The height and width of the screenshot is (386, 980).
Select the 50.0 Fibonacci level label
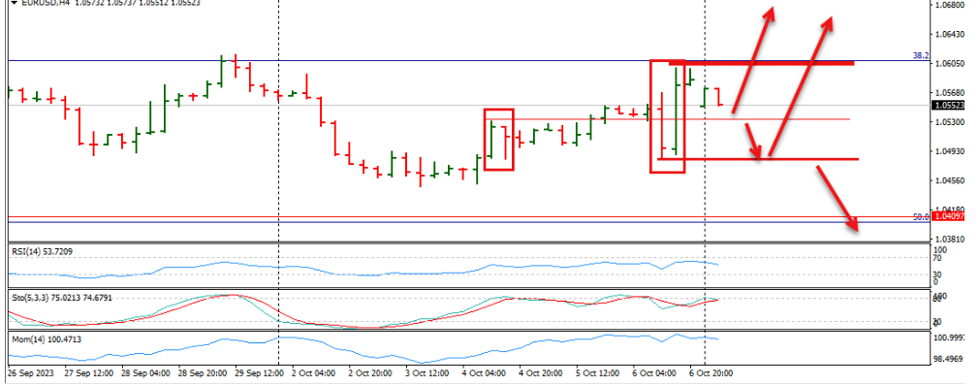tap(921, 216)
